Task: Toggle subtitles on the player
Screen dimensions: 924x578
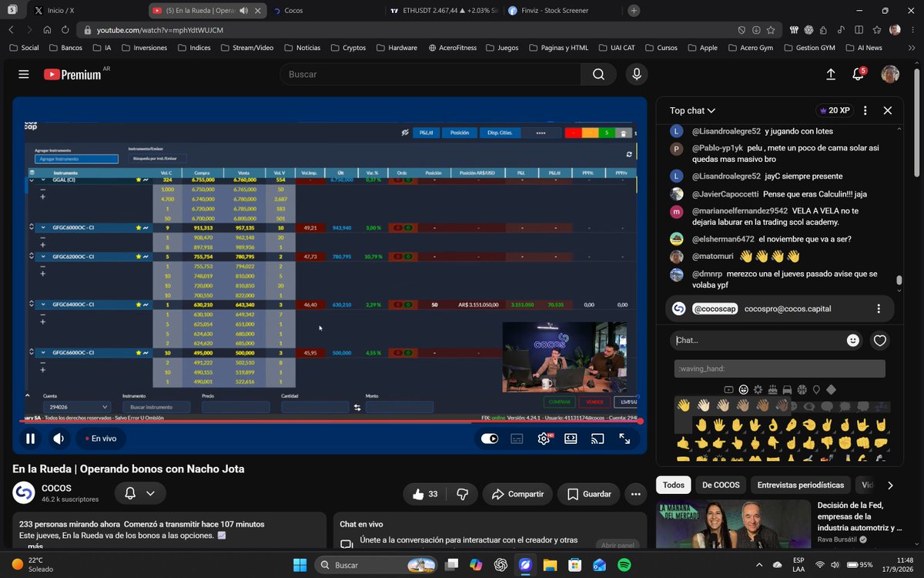Action: point(517,439)
